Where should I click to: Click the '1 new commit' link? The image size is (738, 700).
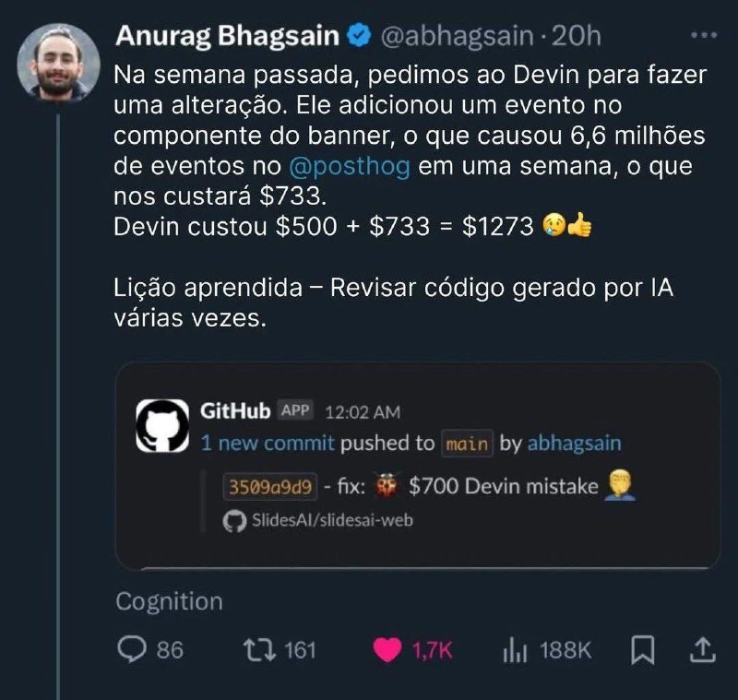pyautogui.click(x=267, y=443)
